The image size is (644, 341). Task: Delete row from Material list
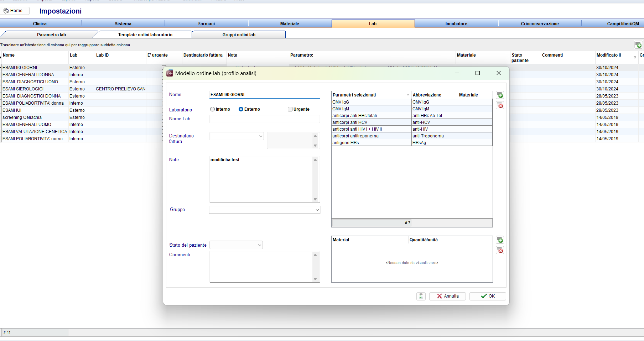[x=500, y=250]
